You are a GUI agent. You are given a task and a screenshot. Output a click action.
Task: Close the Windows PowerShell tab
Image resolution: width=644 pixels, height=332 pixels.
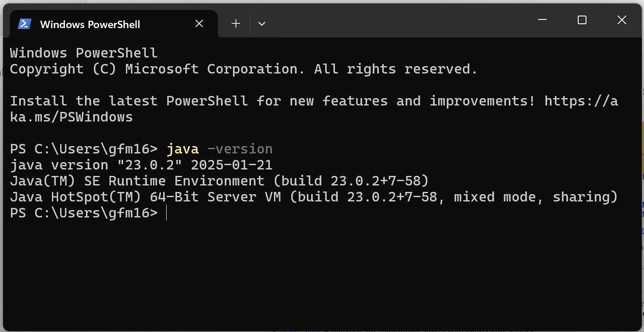coord(199,24)
